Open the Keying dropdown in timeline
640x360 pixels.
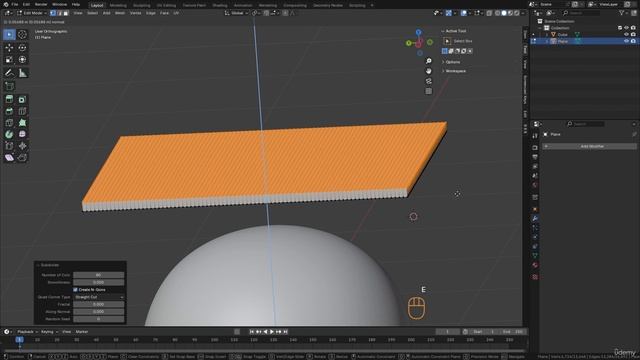(x=49, y=332)
